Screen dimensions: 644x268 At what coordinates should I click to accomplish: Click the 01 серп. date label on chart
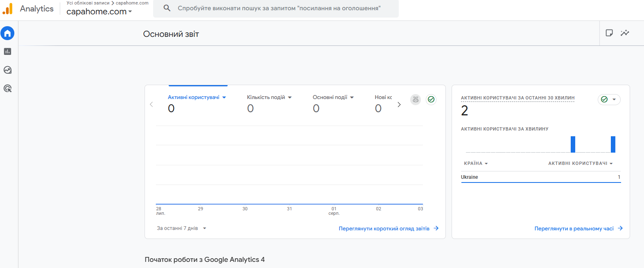(x=334, y=211)
